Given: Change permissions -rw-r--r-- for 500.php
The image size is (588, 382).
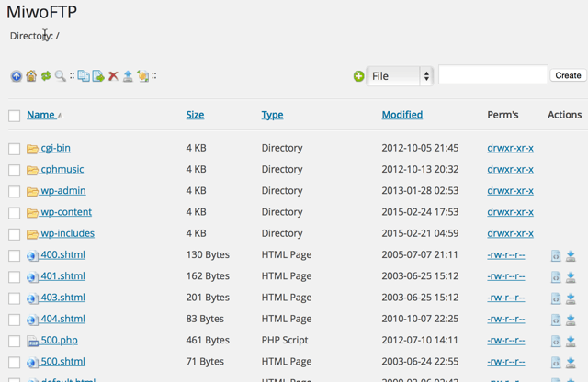Looking at the screenshot, I should coord(506,341).
